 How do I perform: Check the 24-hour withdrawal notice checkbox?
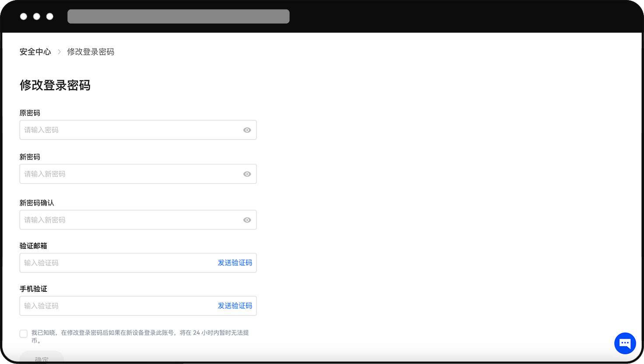pos(23,333)
